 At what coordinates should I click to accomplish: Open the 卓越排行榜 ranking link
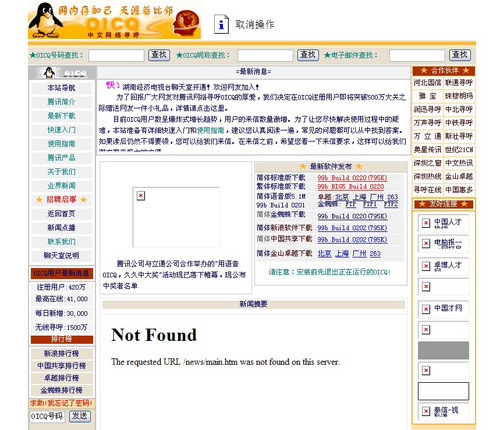62,378
